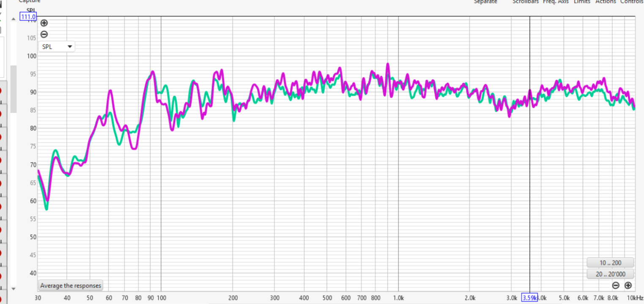Viewport: 644px width, 304px height.
Task: Click the vertical zoom in icon above SPL
Action: tap(44, 23)
